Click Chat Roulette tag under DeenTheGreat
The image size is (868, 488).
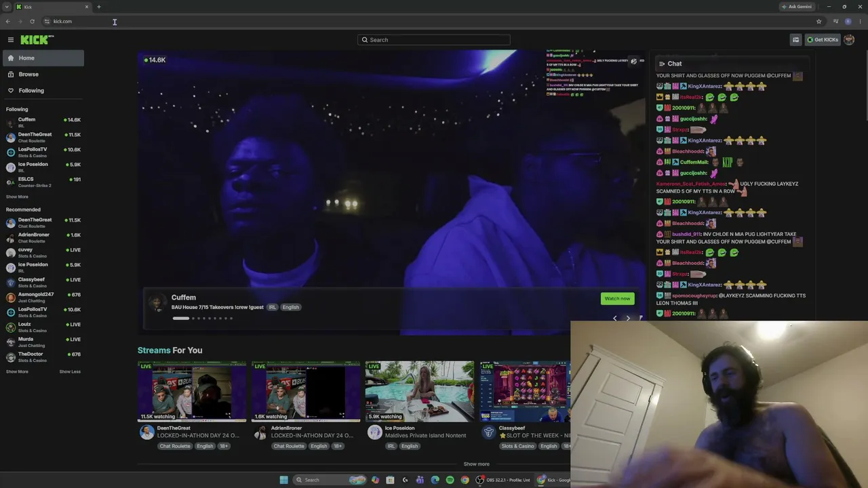(x=175, y=447)
